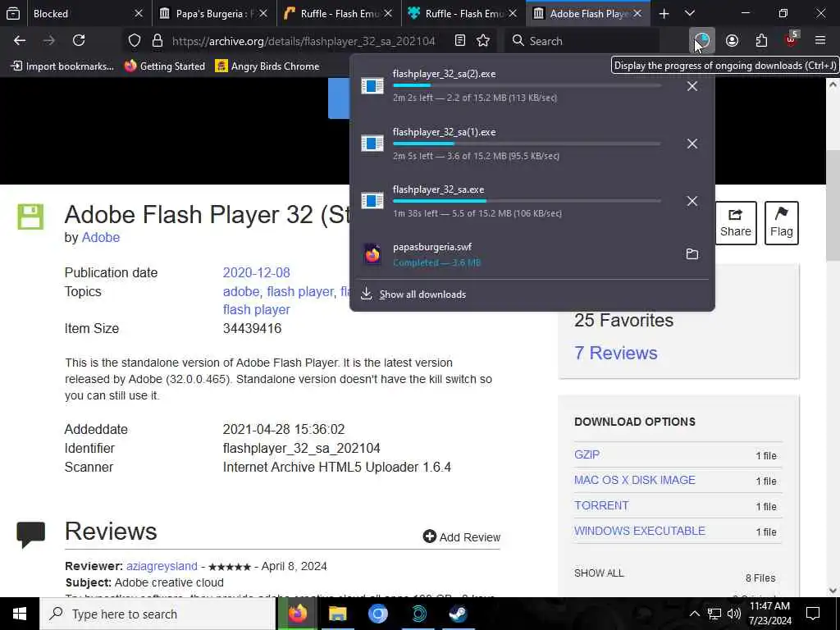Open the Angry Birds Chrome bookmark
The height and width of the screenshot is (630, 840).
pos(267,66)
